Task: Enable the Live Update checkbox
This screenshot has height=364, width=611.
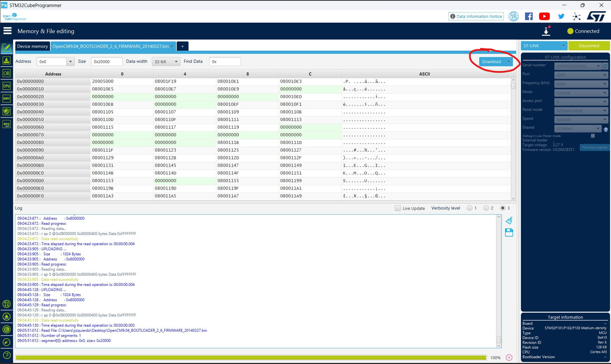Action: [x=397, y=208]
